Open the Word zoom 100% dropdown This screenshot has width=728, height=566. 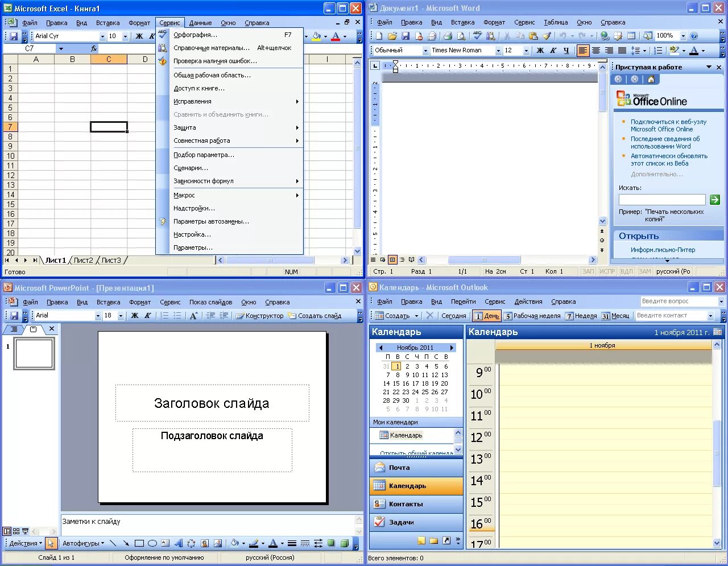(683, 36)
